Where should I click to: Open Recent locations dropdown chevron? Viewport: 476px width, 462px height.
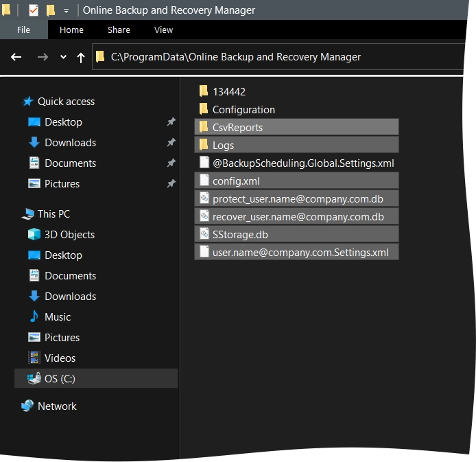coord(63,57)
